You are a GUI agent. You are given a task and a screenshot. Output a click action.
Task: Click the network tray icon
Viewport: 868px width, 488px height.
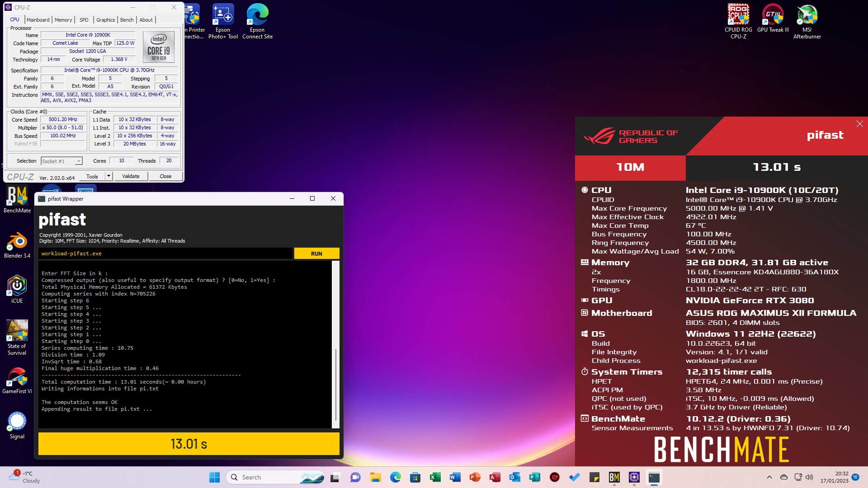798,477
